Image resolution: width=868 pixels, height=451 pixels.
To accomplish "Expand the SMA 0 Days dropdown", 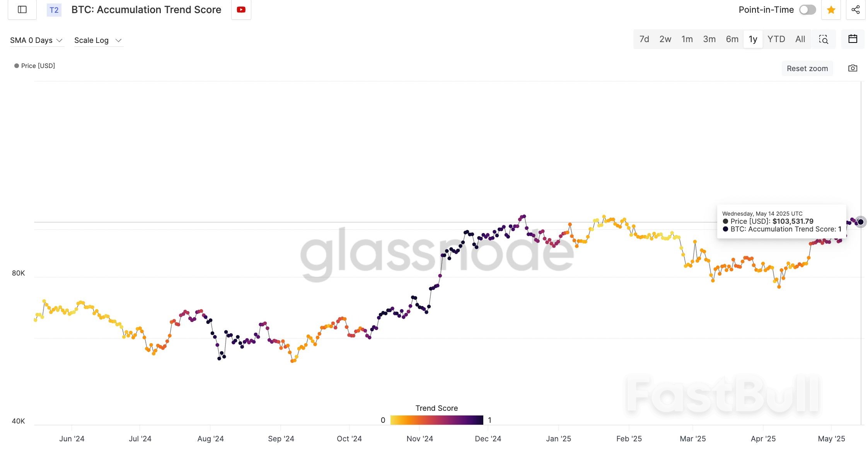I will click(36, 40).
